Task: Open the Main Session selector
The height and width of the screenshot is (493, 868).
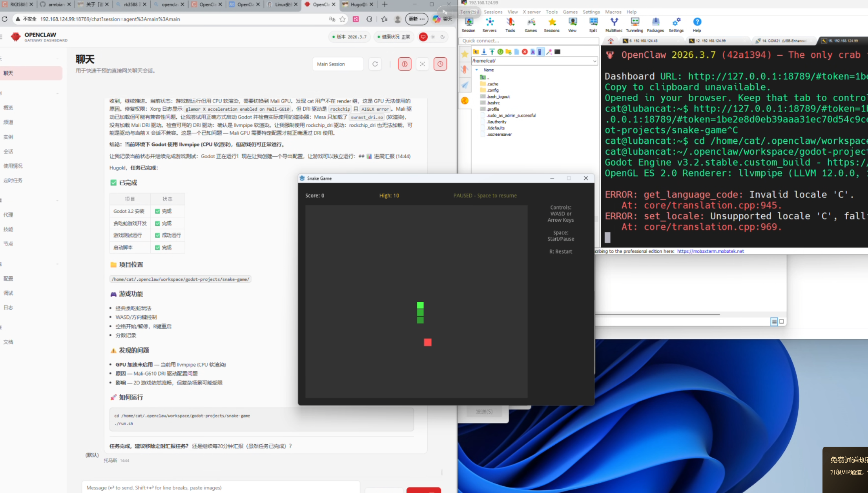Action: 338,64
